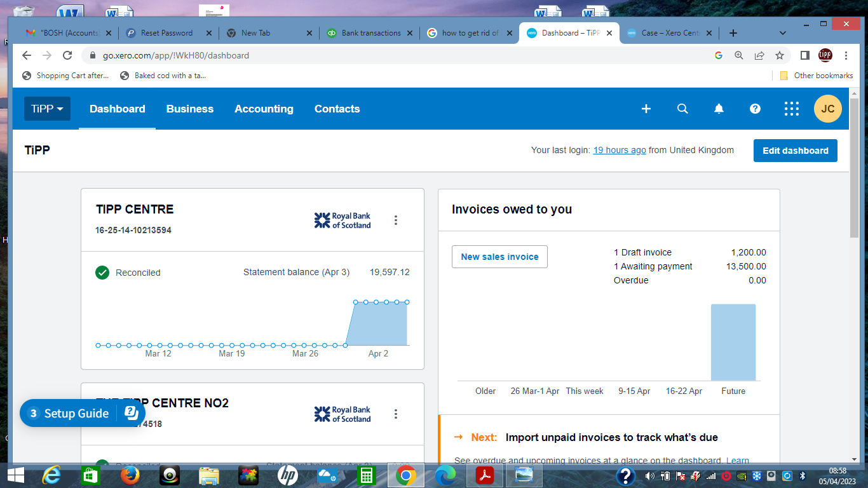Reload the page with the refresh icon

[67, 55]
